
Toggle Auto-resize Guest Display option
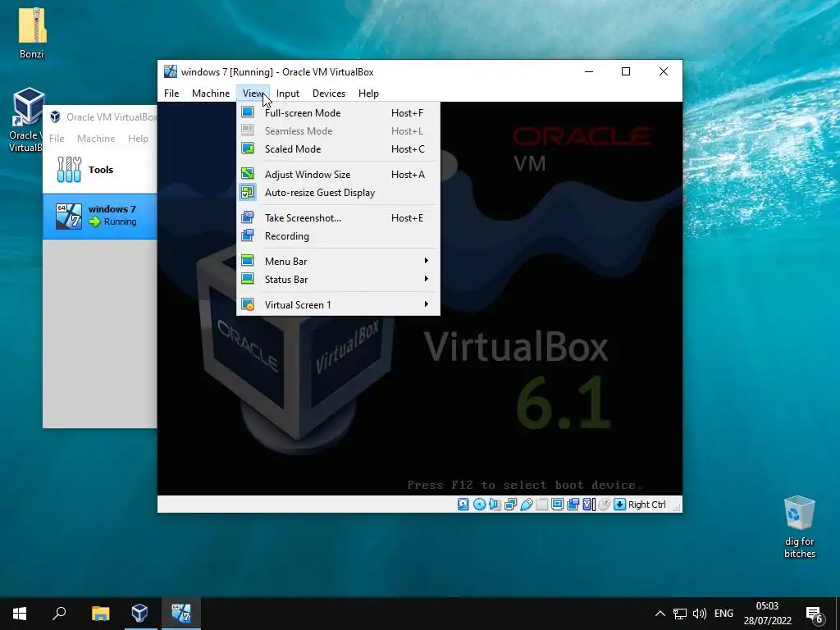pos(338,193)
